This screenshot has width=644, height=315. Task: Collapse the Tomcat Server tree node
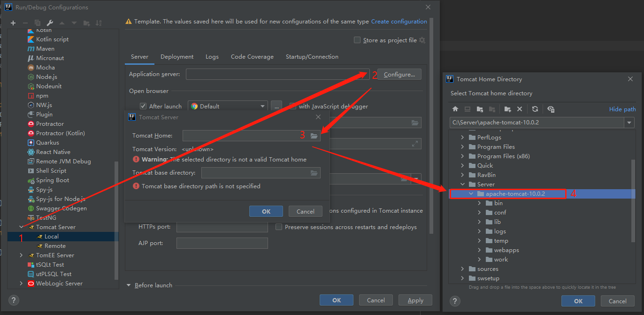tap(21, 227)
